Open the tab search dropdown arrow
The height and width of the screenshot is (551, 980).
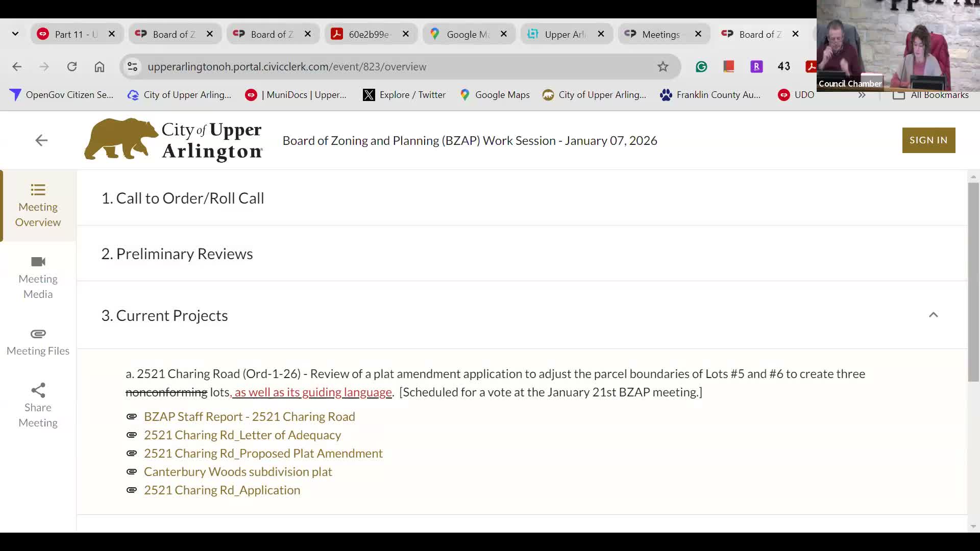15,34
